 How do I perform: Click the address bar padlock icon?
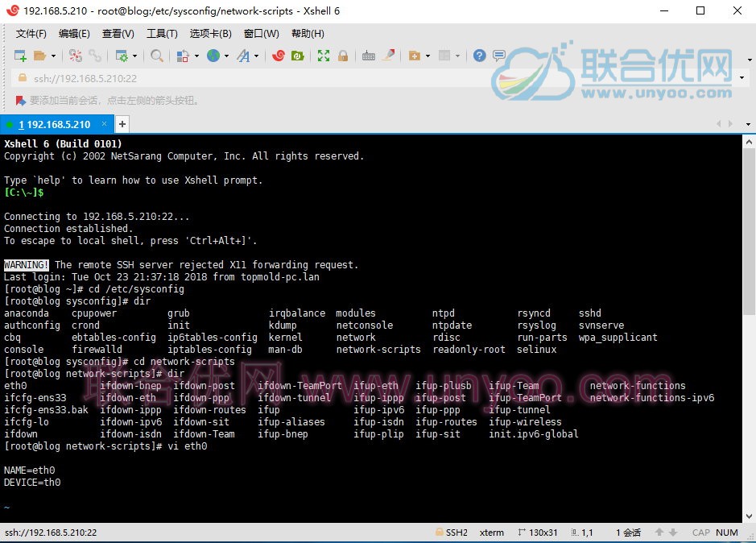coord(23,78)
